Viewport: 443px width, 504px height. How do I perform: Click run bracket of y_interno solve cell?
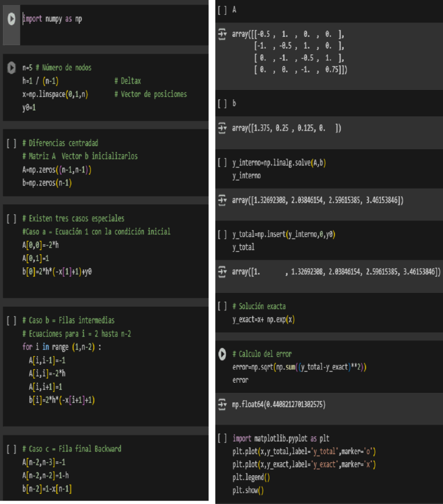click(222, 162)
